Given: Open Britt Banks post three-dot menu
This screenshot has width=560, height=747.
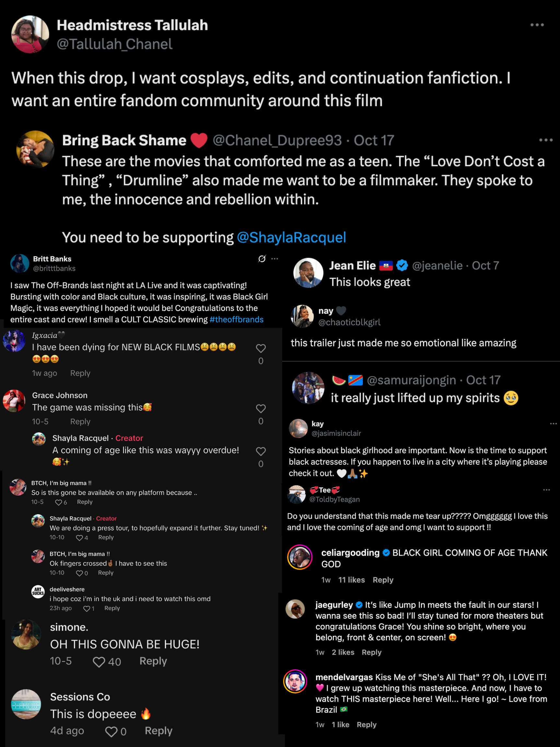Looking at the screenshot, I should 275,259.
